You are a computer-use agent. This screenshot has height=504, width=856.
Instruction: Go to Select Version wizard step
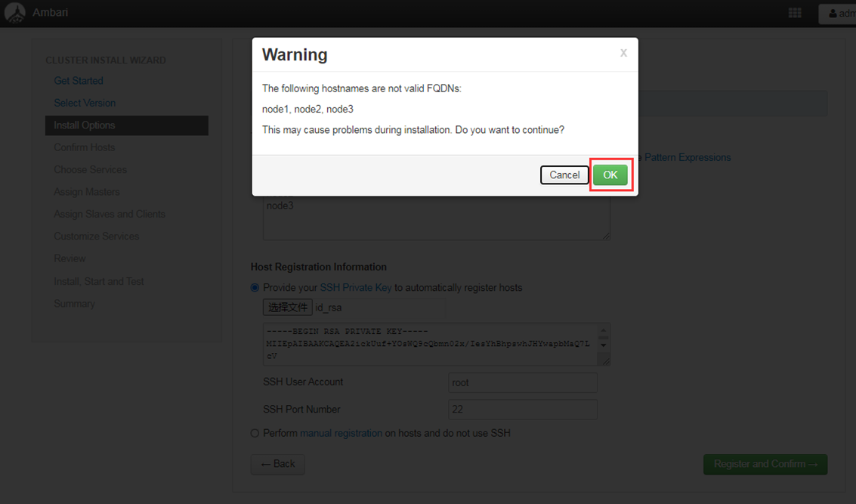point(85,104)
